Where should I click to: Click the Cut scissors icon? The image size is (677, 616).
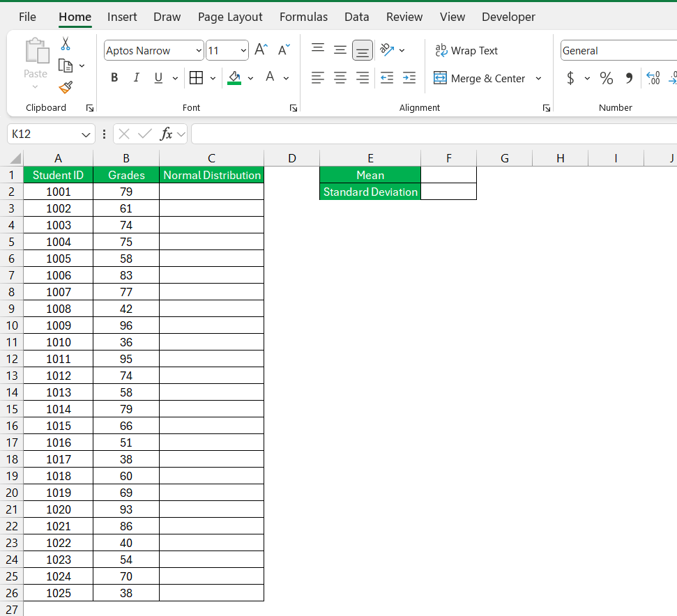(x=66, y=44)
